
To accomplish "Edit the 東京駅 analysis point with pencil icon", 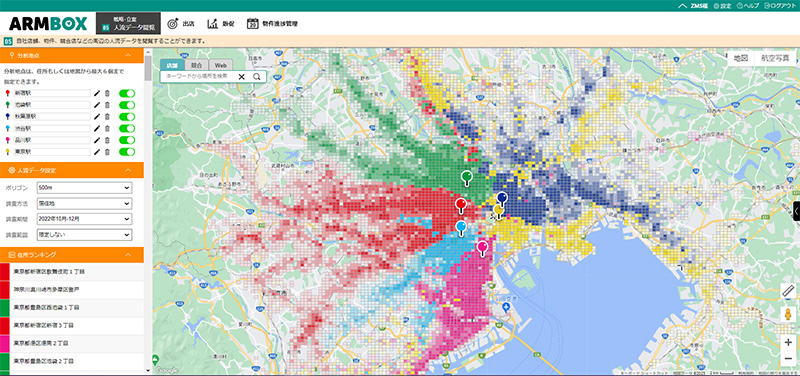I will [x=96, y=152].
